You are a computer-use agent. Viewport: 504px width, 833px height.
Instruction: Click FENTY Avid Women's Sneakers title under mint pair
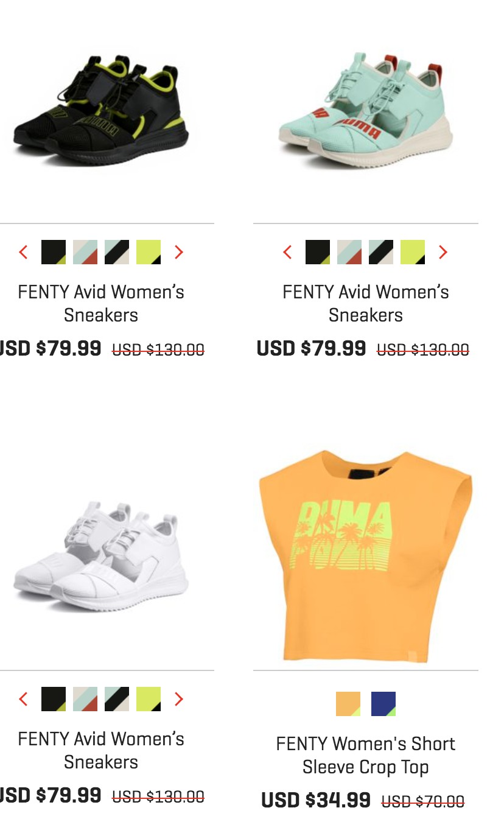pos(365,303)
